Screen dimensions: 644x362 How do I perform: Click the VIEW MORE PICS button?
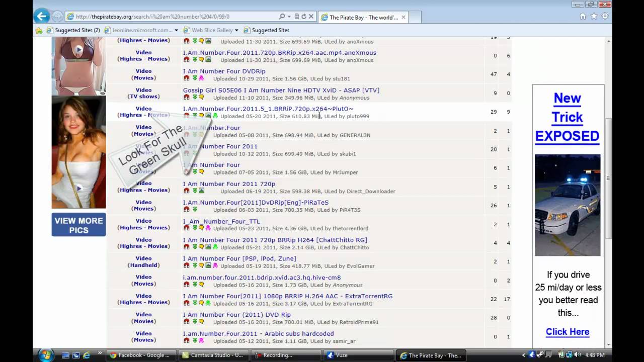coord(78,225)
